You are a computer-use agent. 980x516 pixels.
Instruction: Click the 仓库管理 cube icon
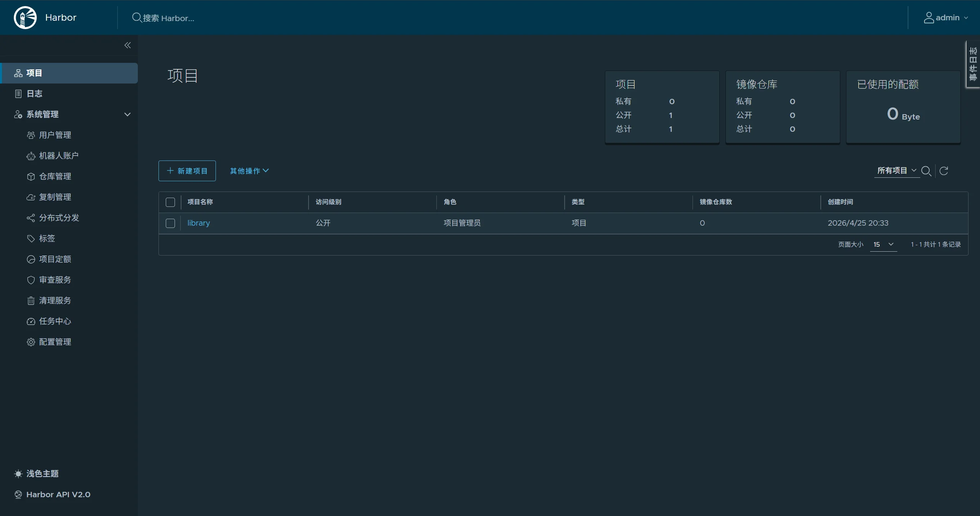click(31, 177)
